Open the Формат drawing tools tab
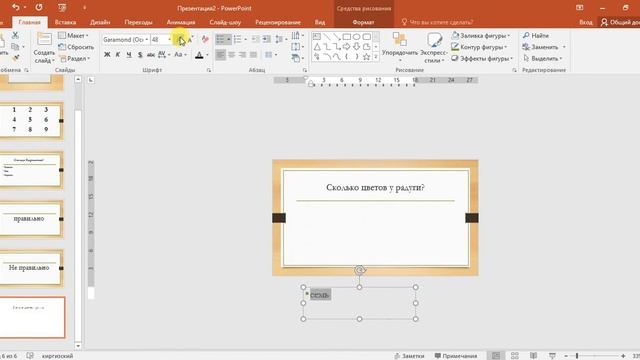The width and height of the screenshot is (640, 360). click(x=363, y=22)
